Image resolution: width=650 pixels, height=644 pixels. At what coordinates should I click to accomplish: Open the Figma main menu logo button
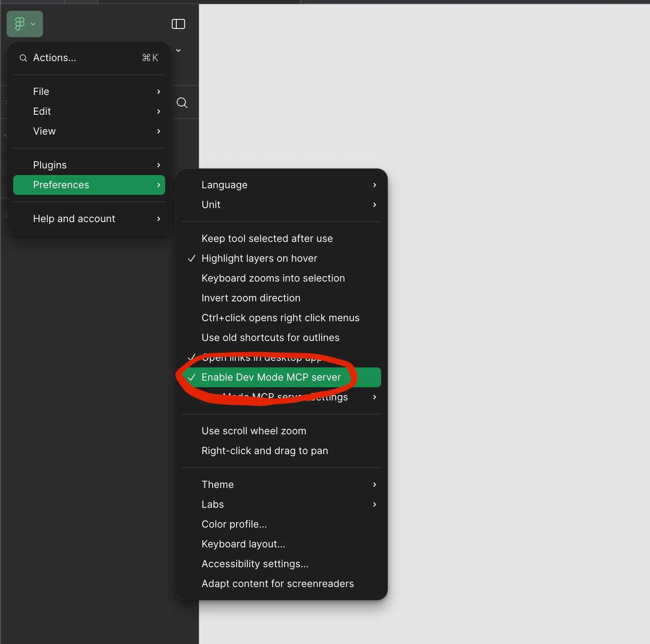[x=24, y=24]
